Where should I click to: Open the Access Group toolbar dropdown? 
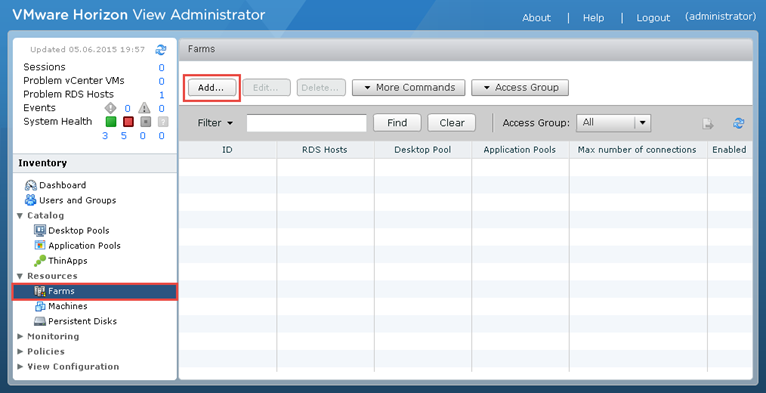tap(520, 87)
